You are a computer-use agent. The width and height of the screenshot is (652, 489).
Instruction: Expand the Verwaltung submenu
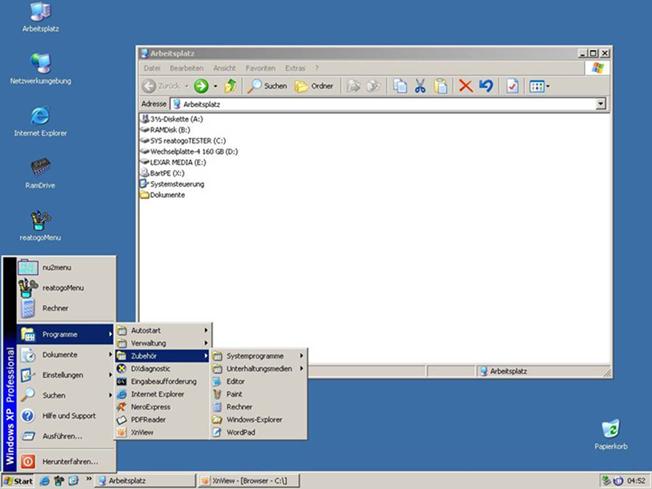pyautogui.click(x=163, y=343)
